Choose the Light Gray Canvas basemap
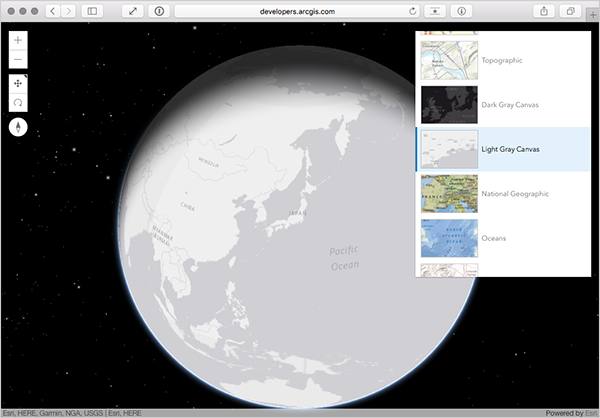This screenshot has height=418, width=600. pos(503,149)
